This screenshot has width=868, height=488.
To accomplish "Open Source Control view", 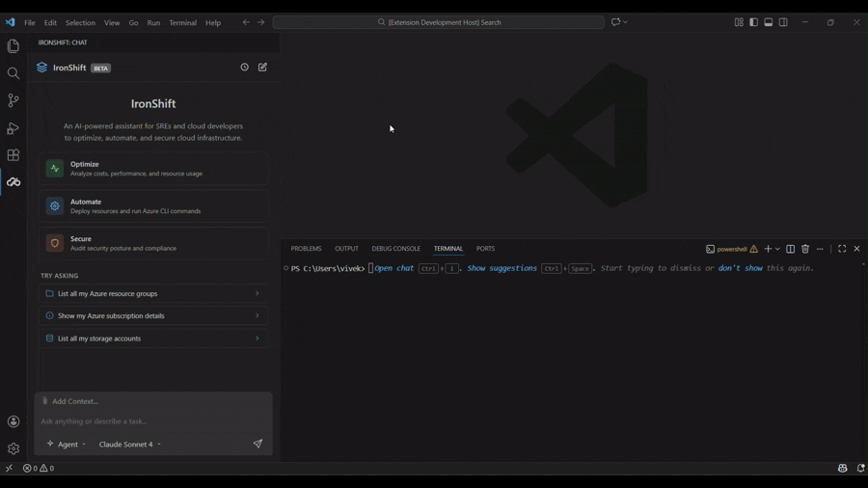I will pos(14,100).
